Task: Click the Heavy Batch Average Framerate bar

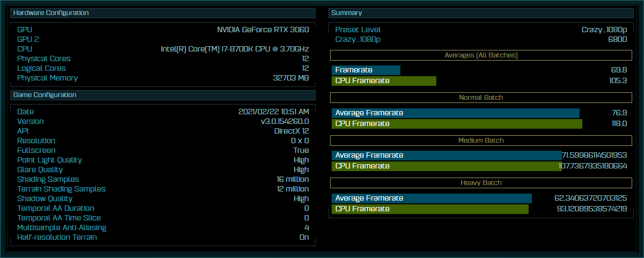Action: point(431,198)
